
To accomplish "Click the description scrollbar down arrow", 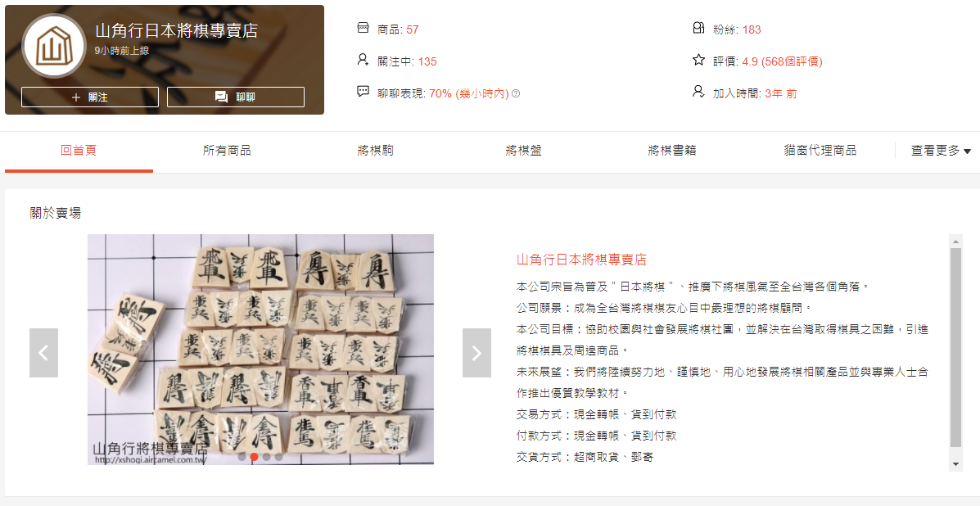I will tap(955, 465).
